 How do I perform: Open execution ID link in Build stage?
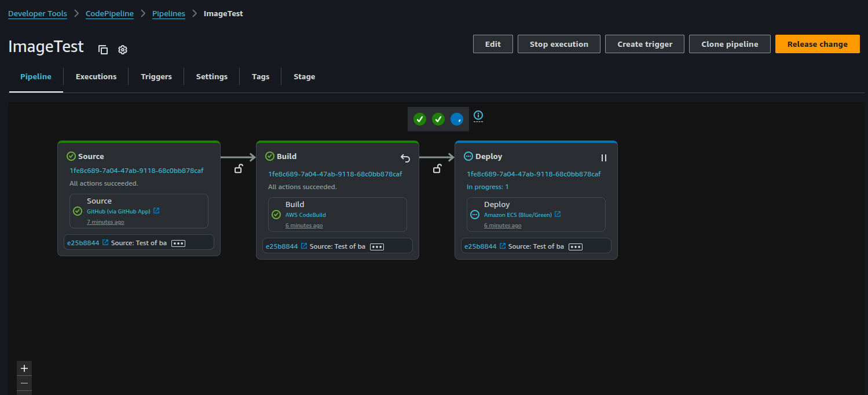tap(335, 174)
